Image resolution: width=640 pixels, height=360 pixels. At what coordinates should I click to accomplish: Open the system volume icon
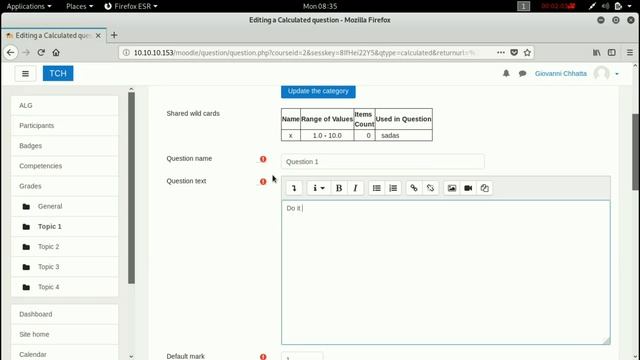click(605, 6)
